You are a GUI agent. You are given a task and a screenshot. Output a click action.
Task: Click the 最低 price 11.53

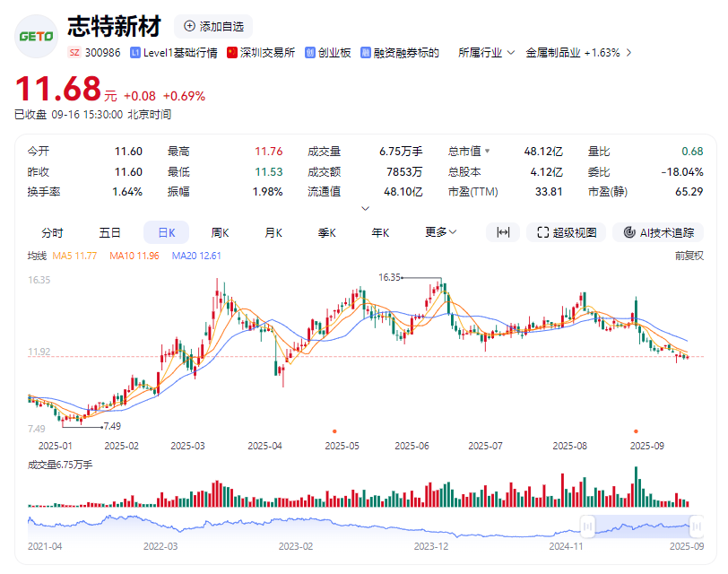coord(269,172)
